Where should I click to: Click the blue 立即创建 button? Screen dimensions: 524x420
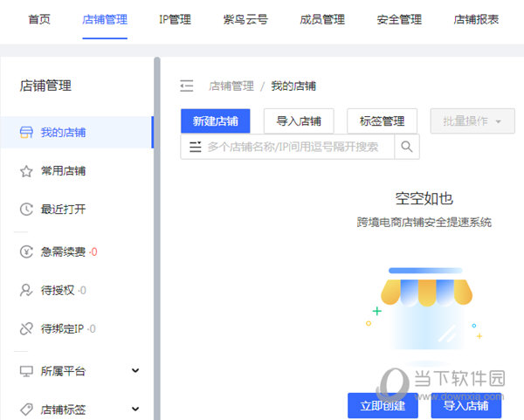(x=383, y=405)
